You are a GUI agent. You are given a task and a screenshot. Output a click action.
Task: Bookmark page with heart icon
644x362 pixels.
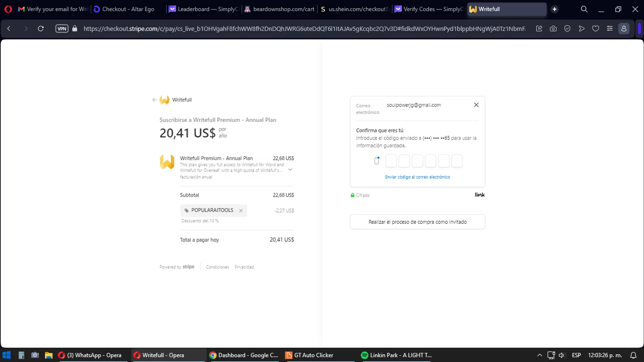coord(595,29)
